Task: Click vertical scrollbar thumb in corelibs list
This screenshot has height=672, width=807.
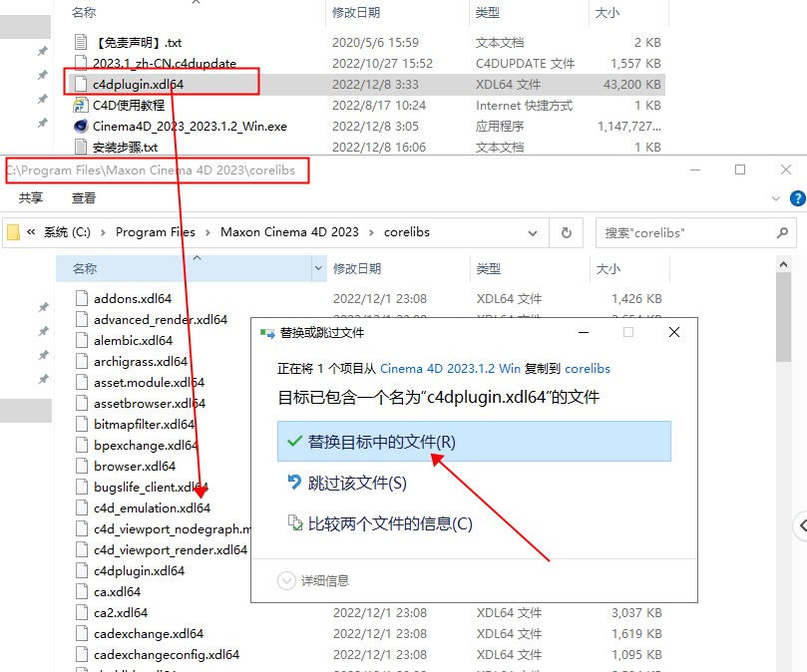Action: tap(783, 317)
